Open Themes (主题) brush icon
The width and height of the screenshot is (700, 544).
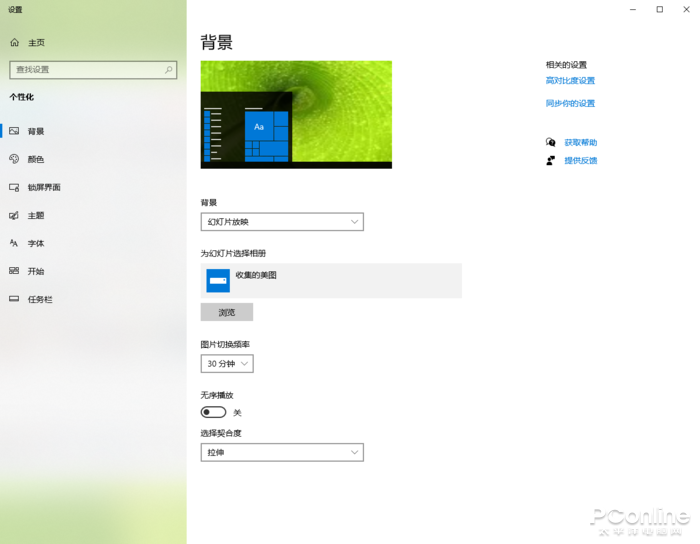[14, 215]
